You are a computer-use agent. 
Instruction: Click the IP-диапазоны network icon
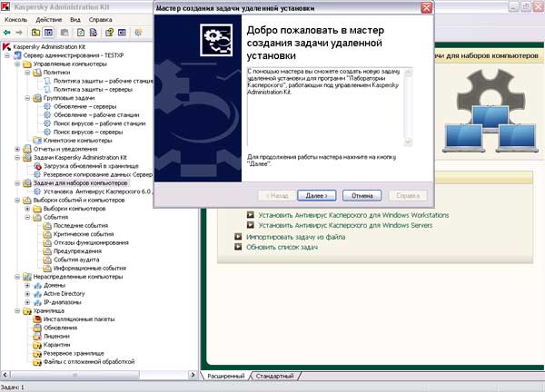pos(37,302)
